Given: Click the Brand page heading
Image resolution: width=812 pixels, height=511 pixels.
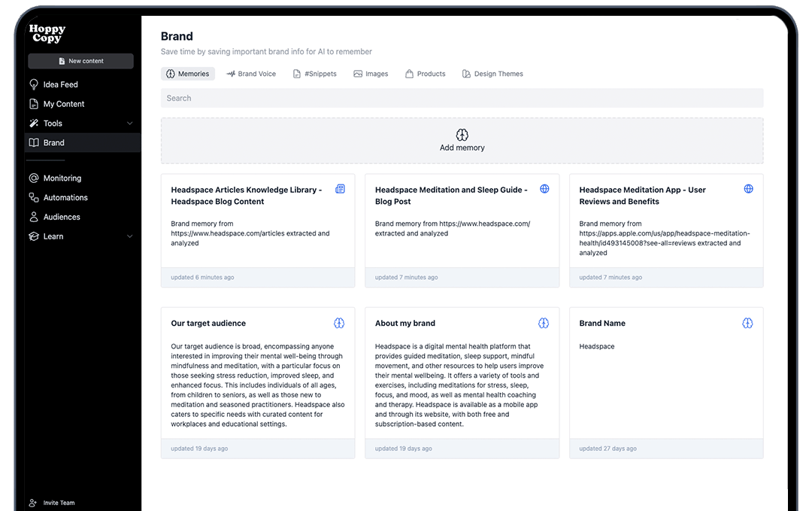Looking at the screenshot, I should 177,37.
